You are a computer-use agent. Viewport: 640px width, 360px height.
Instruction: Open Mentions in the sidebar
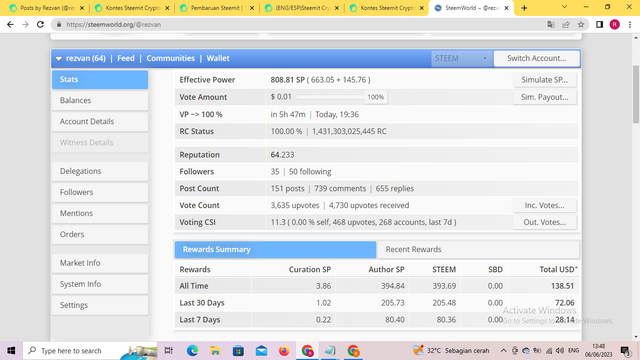click(x=100, y=213)
